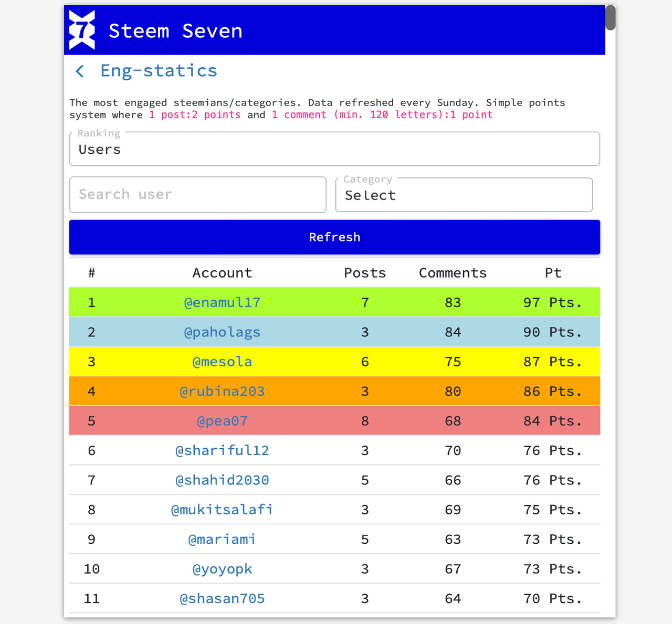Viewport: 672px width, 624px height.
Task: Open @enamul17 account link
Action: coord(222,303)
